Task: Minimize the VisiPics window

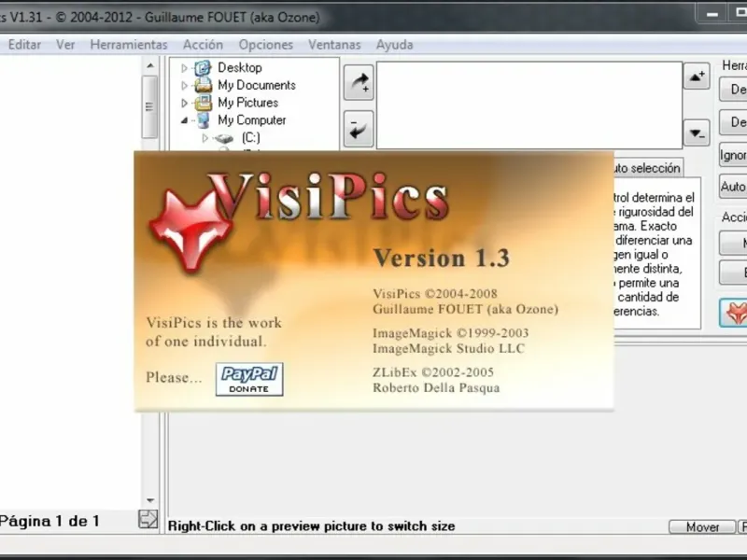Action: pyautogui.click(x=712, y=14)
